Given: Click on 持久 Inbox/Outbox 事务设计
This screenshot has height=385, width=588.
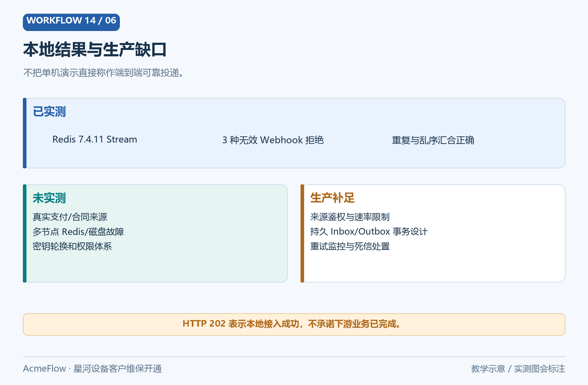Looking at the screenshot, I should click(x=369, y=232).
